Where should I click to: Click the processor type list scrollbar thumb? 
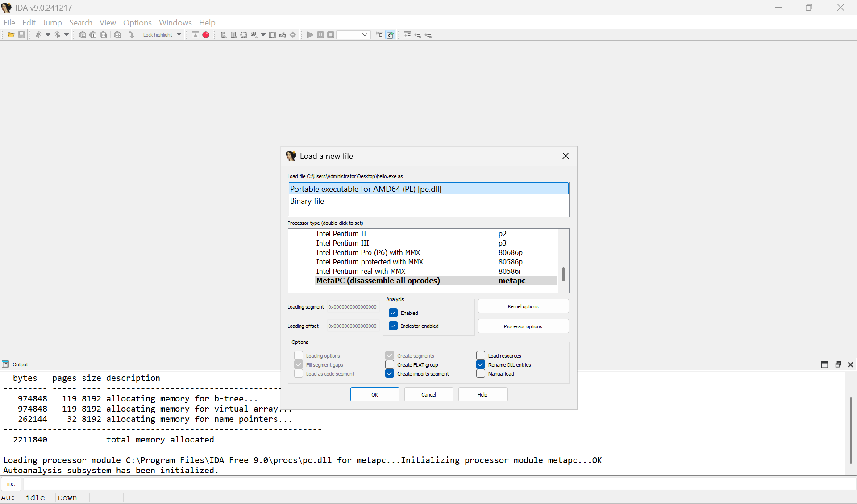pos(563,274)
